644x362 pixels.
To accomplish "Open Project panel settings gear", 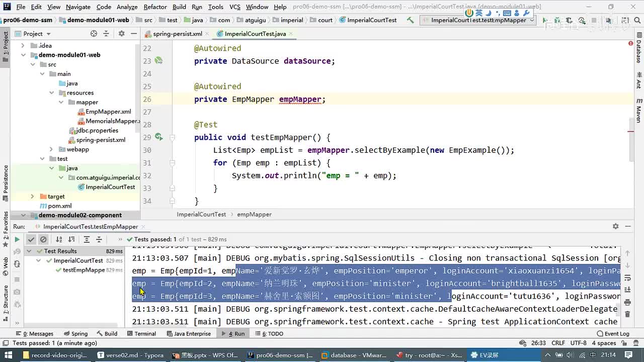I will pos(121,34).
